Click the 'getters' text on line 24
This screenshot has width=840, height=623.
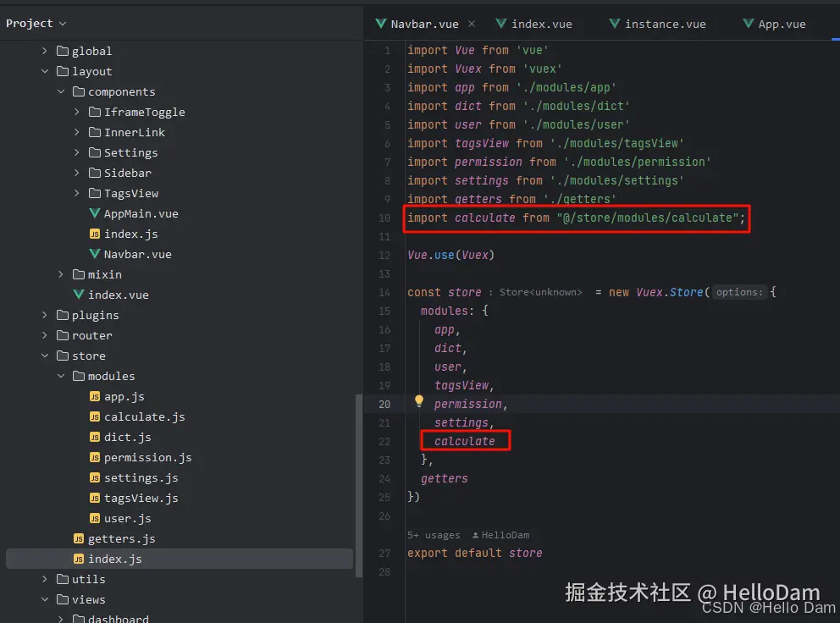click(444, 478)
